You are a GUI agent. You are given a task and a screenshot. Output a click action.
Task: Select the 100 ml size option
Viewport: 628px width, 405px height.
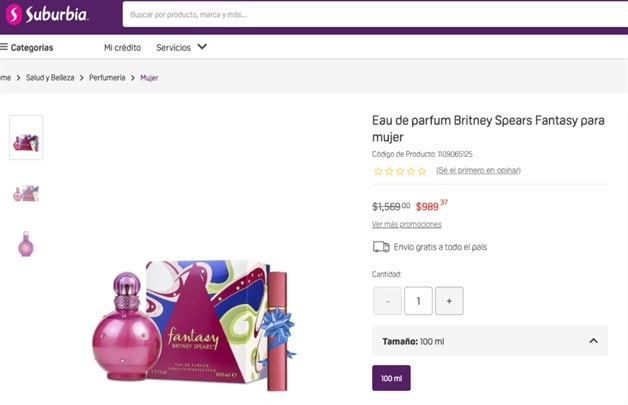pyautogui.click(x=391, y=378)
